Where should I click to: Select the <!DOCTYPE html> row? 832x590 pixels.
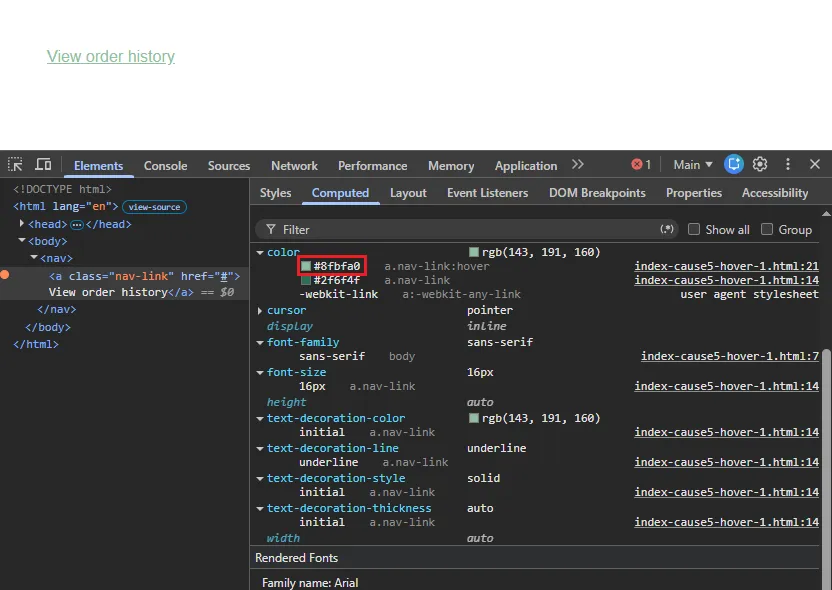click(x=63, y=189)
